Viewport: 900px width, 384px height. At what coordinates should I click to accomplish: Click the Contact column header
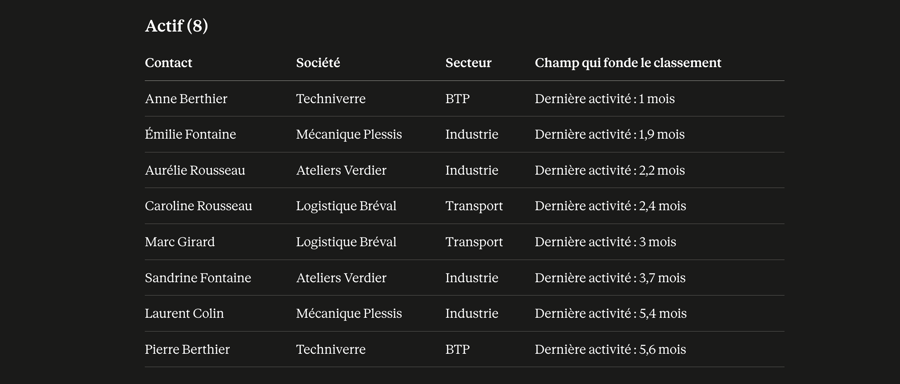click(x=168, y=63)
